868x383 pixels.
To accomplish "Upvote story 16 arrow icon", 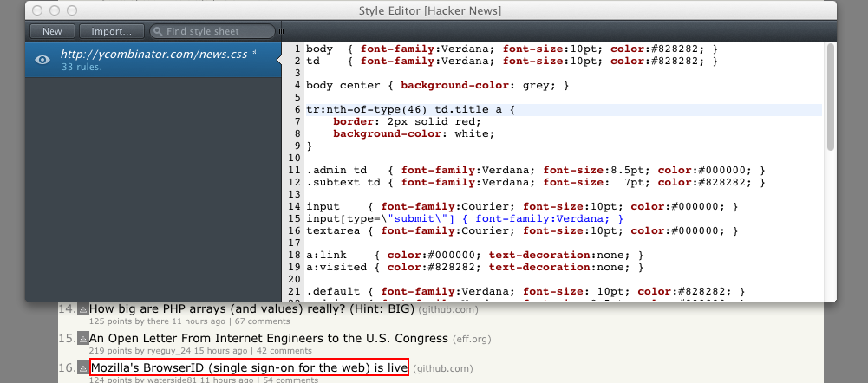I will point(83,367).
